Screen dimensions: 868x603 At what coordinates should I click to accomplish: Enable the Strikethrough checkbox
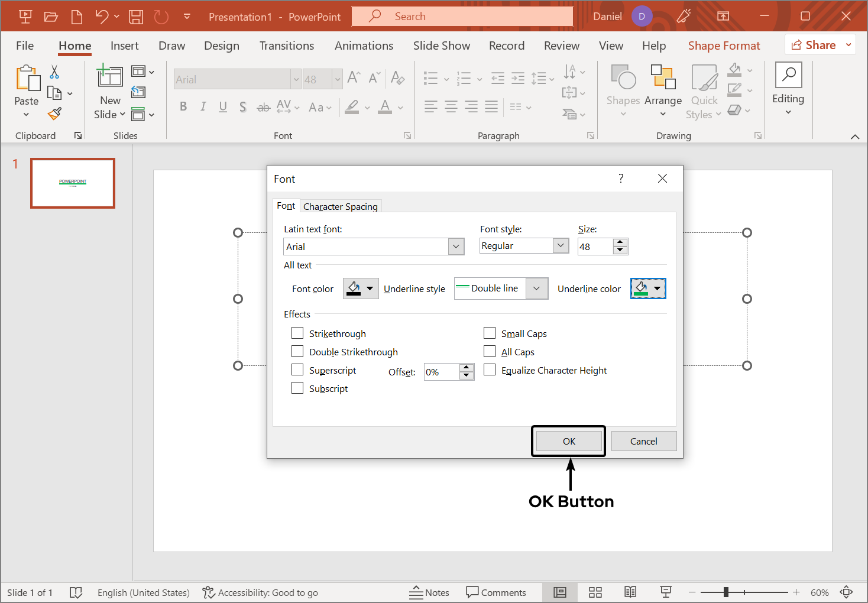click(297, 333)
